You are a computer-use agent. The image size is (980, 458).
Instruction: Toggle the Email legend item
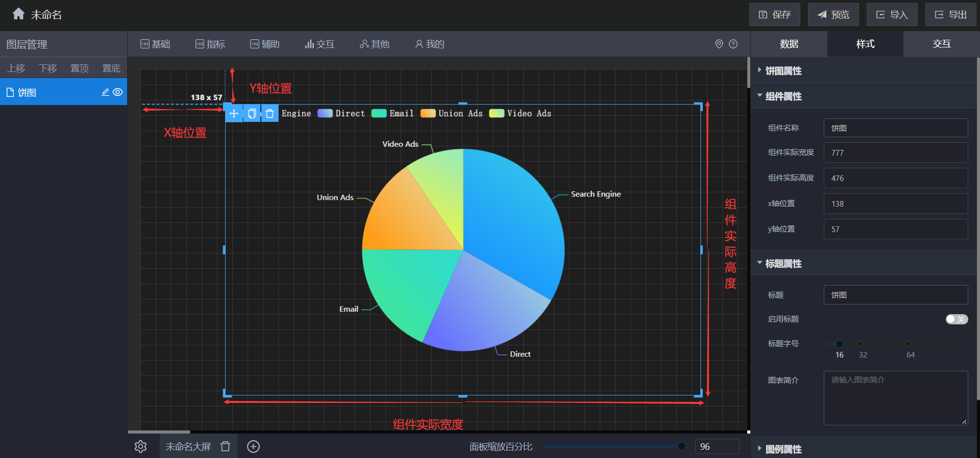click(393, 113)
